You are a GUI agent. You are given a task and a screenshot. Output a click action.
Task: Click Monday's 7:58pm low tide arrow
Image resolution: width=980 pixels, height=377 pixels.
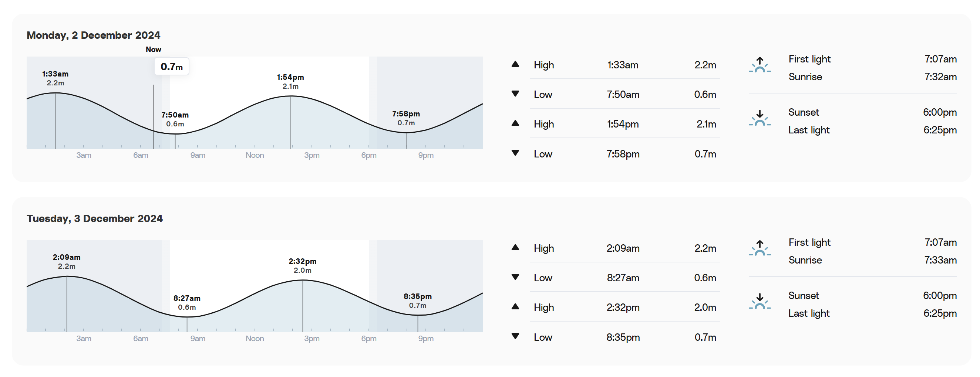[515, 153]
